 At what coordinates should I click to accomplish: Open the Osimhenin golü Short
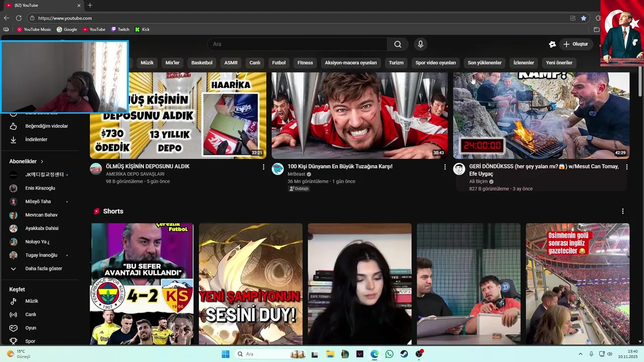point(578,284)
